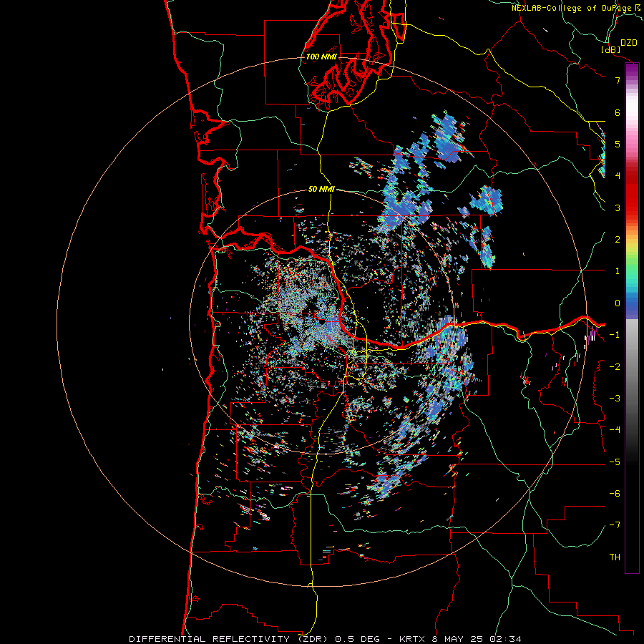
Task: Click the "[dB]" unit label
Action: pos(610,49)
